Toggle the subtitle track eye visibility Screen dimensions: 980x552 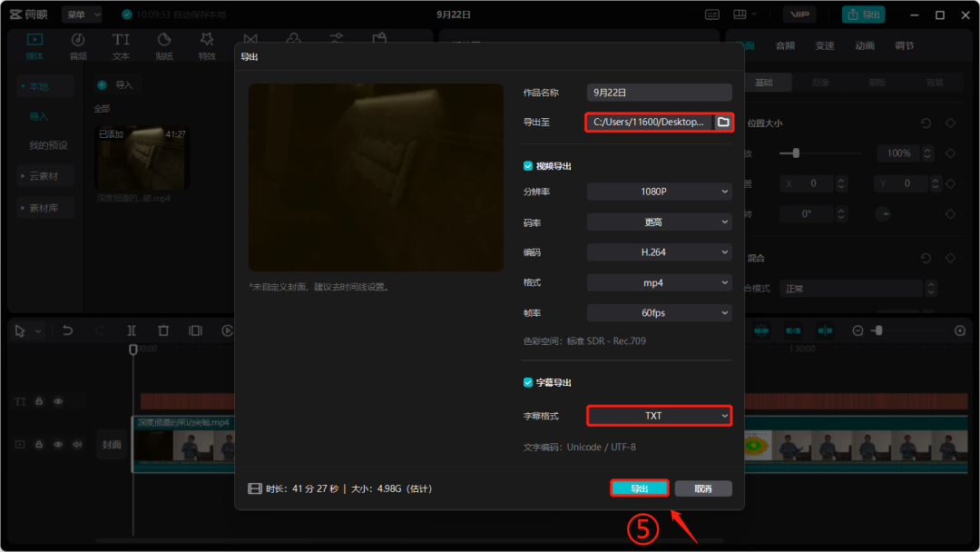click(58, 401)
